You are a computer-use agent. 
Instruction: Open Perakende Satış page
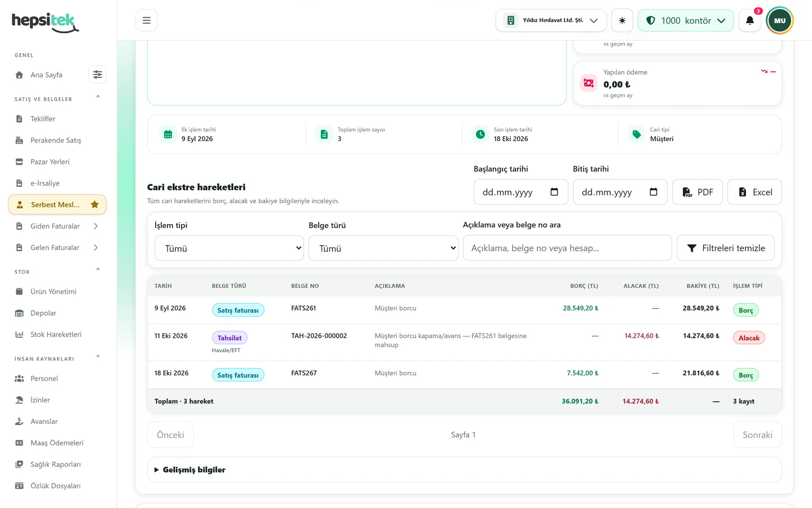click(57, 140)
